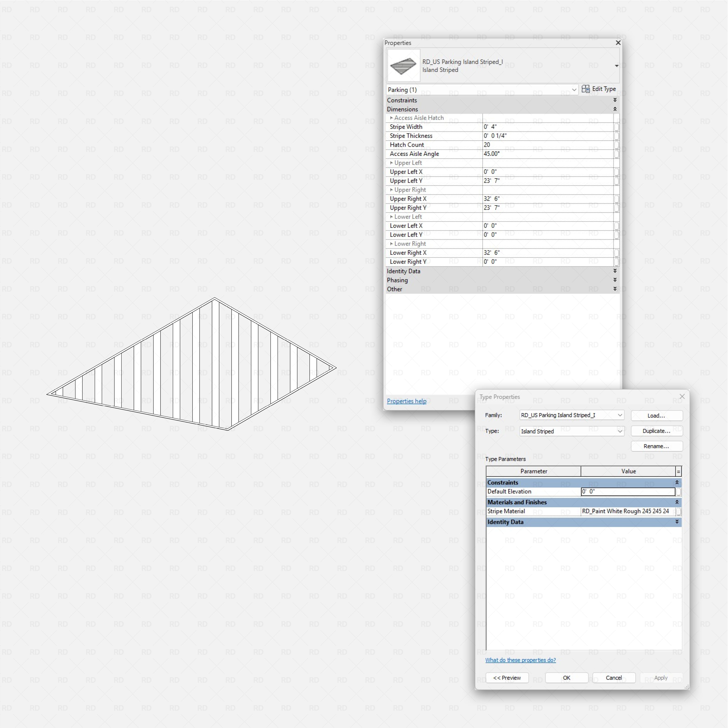Image resolution: width=728 pixels, height=728 pixels.
Task: Close the Properties palette
Action: 618,43
